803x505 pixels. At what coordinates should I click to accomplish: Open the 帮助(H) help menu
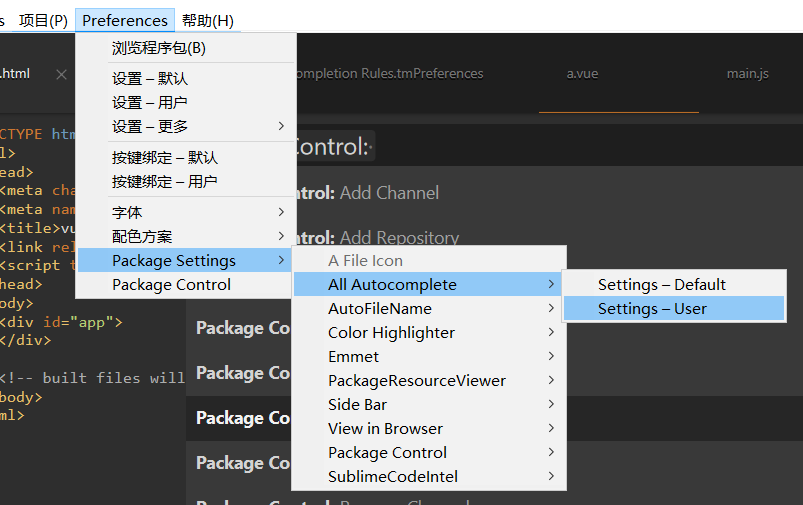tap(208, 20)
